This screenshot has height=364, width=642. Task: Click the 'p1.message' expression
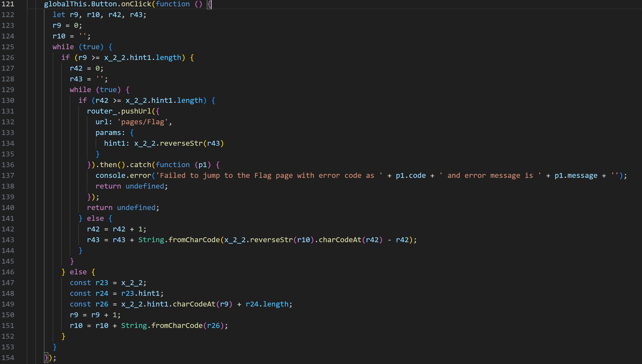point(576,175)
